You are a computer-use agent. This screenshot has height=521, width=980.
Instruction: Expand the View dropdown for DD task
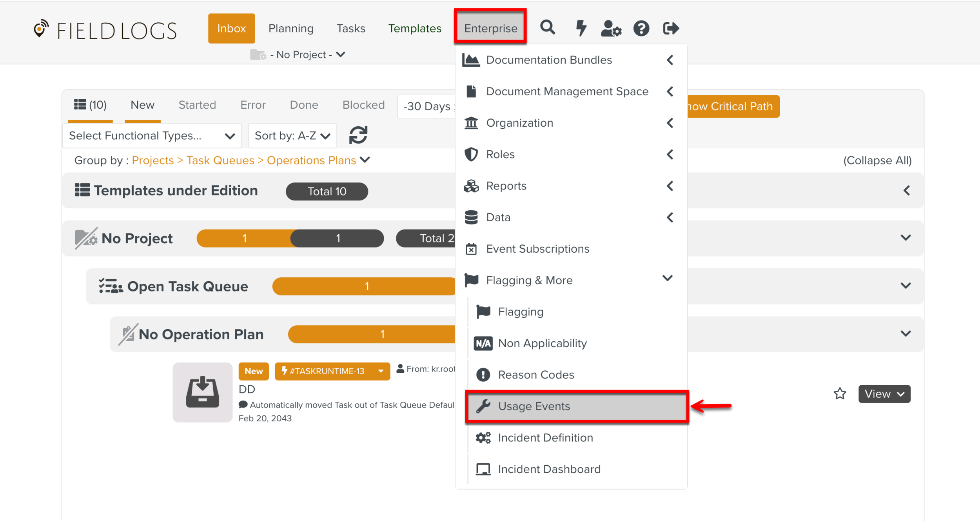click(884, 393)
